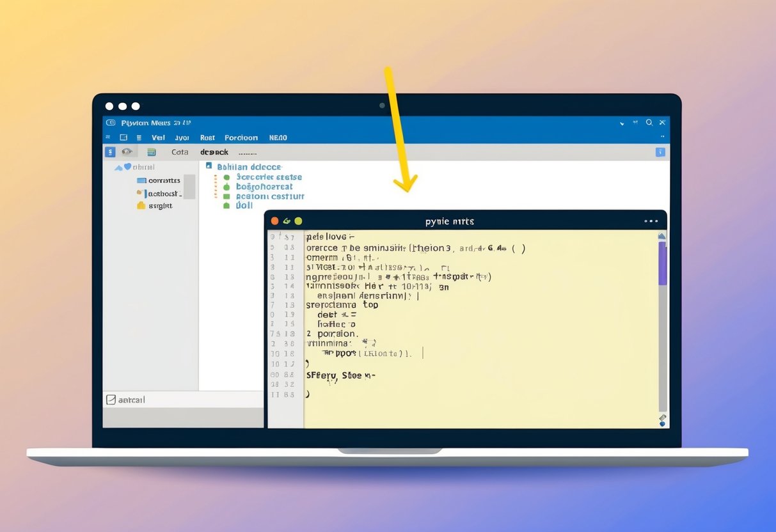This screenshot has height=532, width=776.
Task: Open the ellipsis menu of the pynie nirts window
Action: pos(651,221)
